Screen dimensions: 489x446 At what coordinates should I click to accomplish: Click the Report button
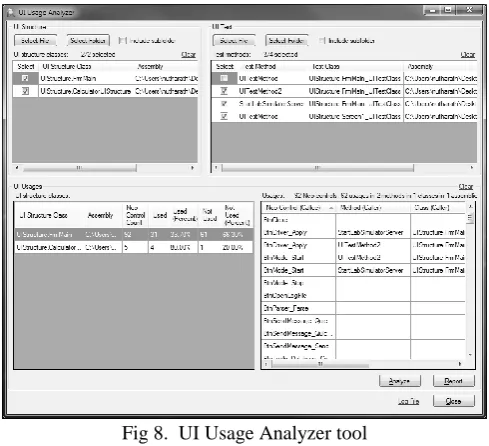(x=453, y=381)
